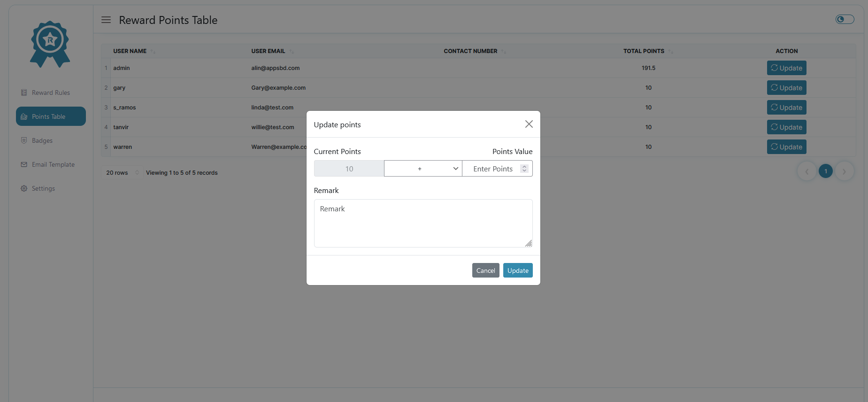This screenshot has width=868, height=402.
Task: Open the Settings gear item
Action: (43, 188)
